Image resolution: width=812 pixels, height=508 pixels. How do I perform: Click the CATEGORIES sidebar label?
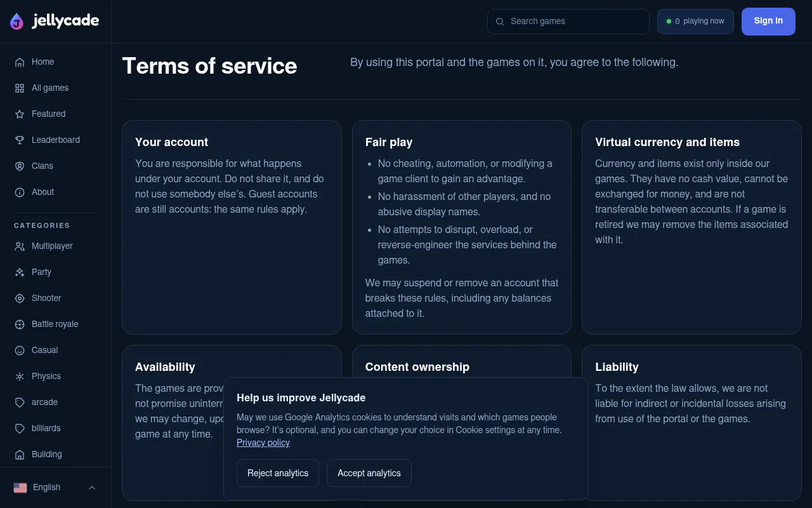[42, 225]
